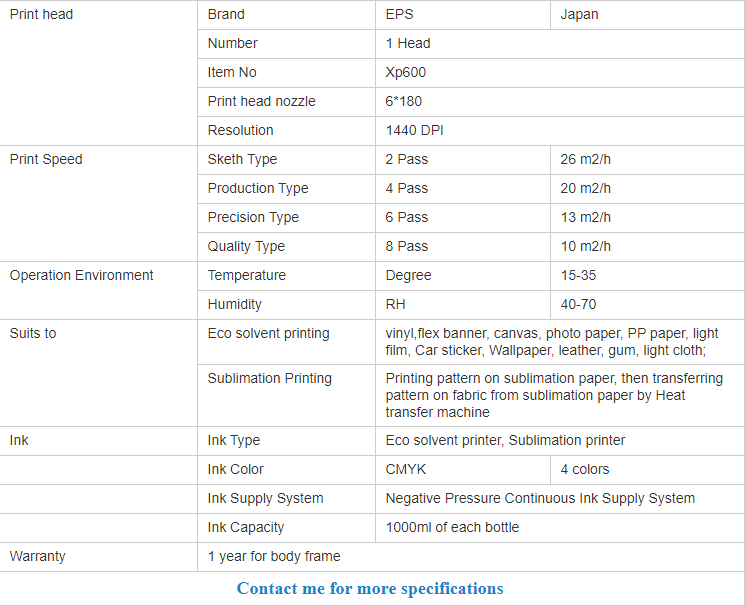Viewport: 745px width, 606px height.
Task: Select the 'Brand' label cell
Action: pos(226,15)
